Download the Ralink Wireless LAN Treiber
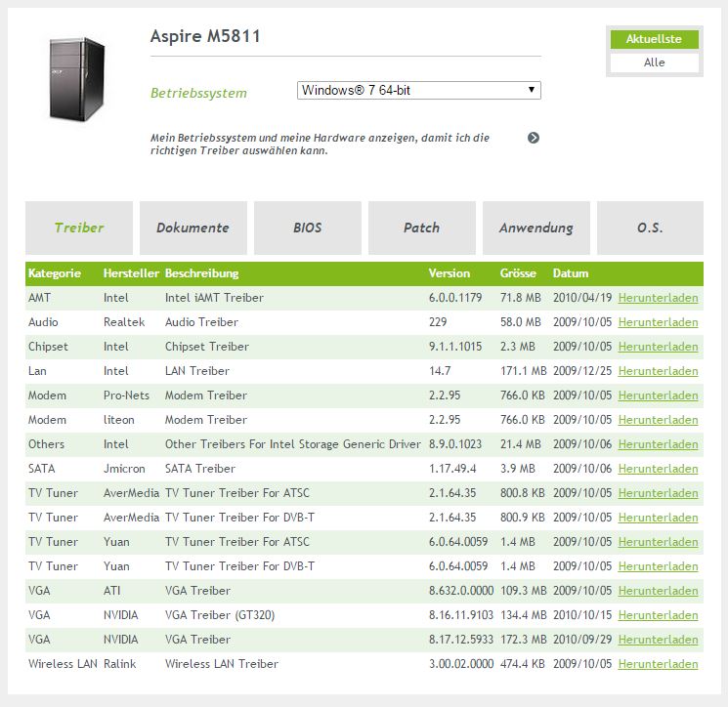Viewport: 728px width, 707px height. point(658,664)
